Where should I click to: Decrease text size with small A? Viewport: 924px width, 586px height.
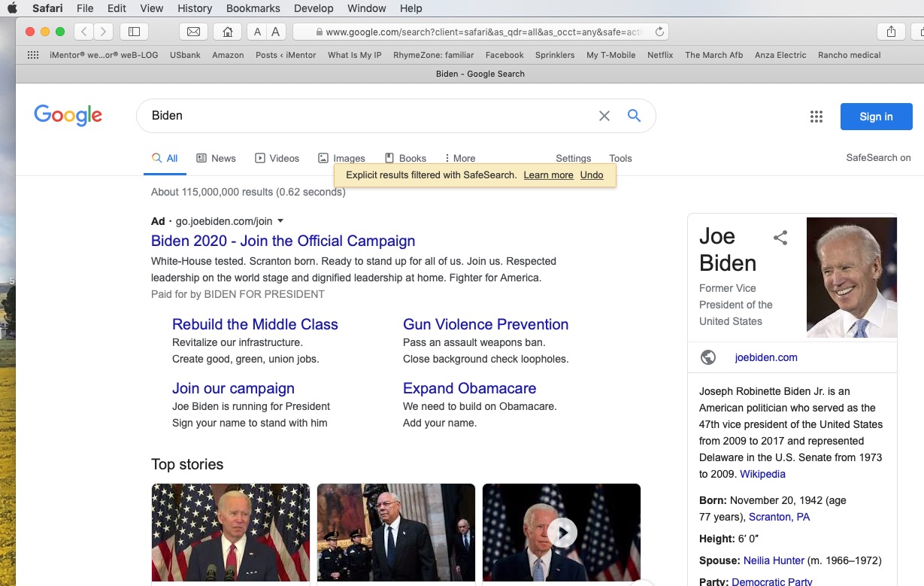(258, 32)
